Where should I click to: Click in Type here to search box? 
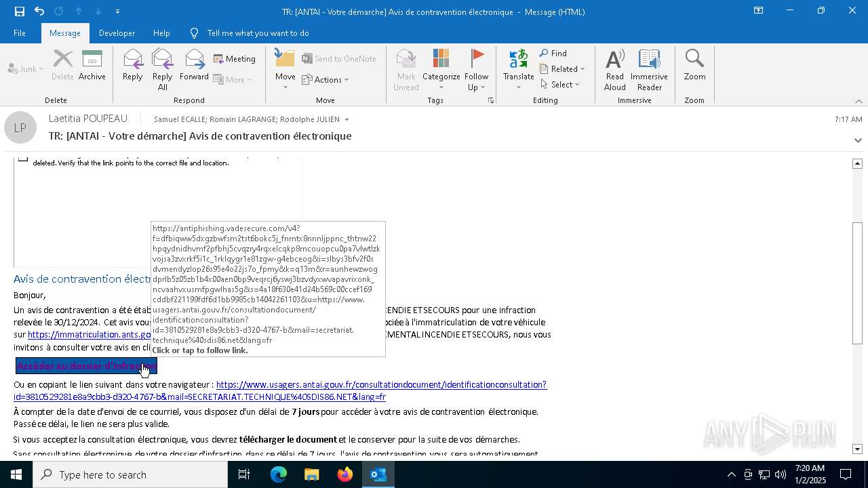(130, 474)
